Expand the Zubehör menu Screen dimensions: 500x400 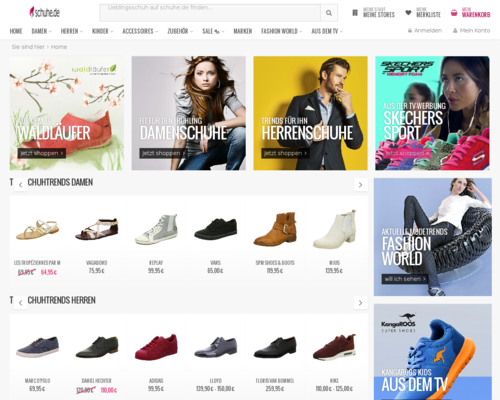tap(180, 31)
